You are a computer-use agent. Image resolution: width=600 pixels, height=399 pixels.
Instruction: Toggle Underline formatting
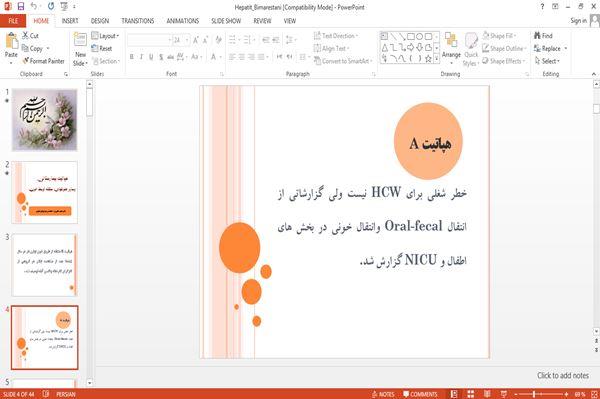151,57
